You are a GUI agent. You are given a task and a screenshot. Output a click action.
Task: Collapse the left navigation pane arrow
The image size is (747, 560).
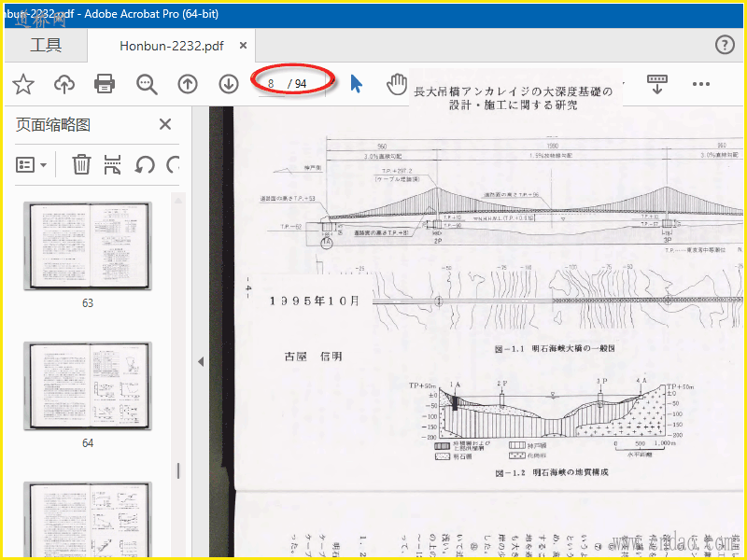201,362
